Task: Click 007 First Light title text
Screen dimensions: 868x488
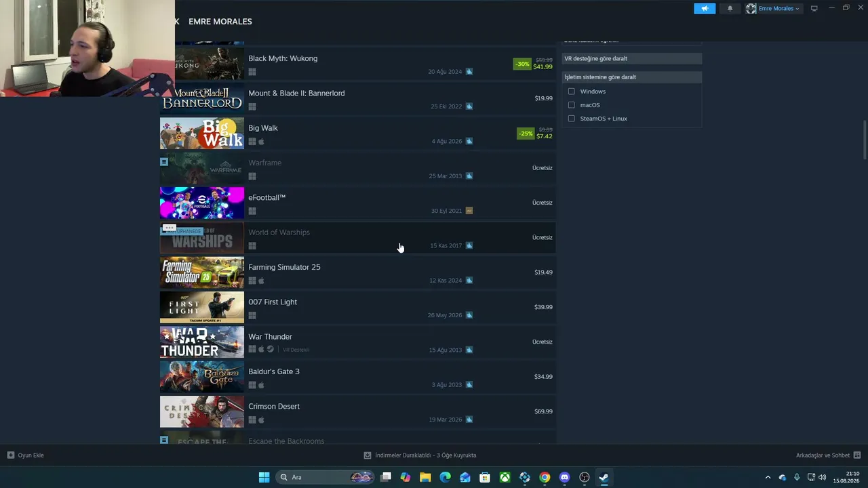Action: click(x=273, y=302)
